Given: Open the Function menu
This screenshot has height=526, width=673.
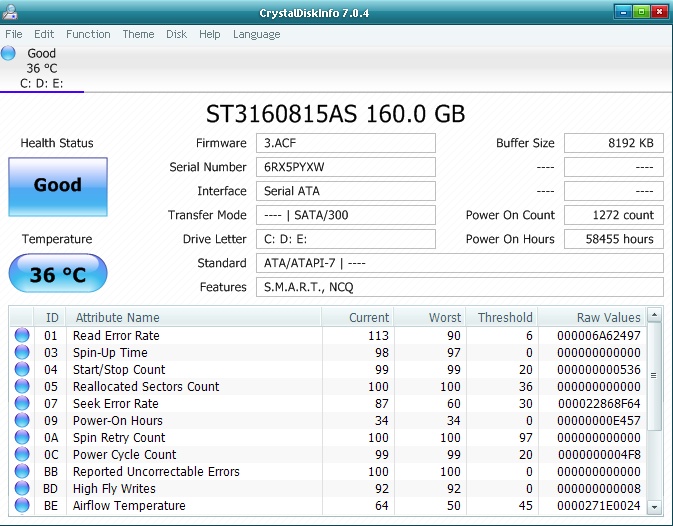Looking at the screenshot, I should (x=88, y=34).
